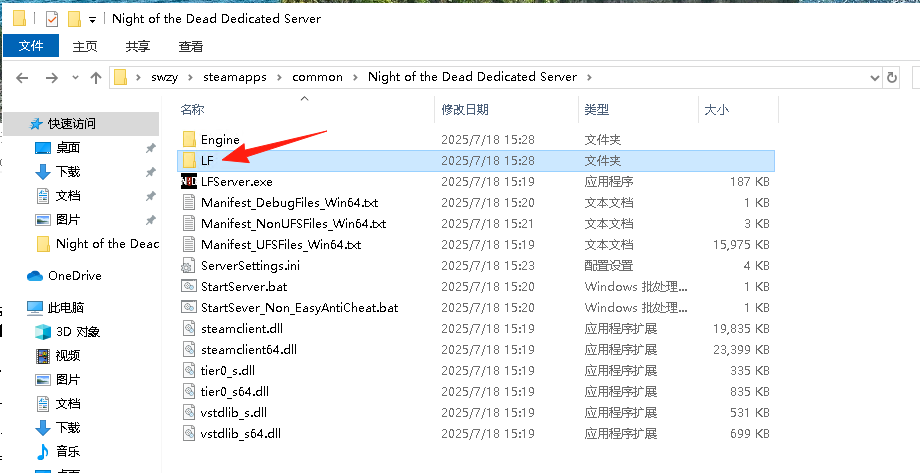The image size is (920, 473).
Task: Select the LF folder row
Action: coord(476,161)
